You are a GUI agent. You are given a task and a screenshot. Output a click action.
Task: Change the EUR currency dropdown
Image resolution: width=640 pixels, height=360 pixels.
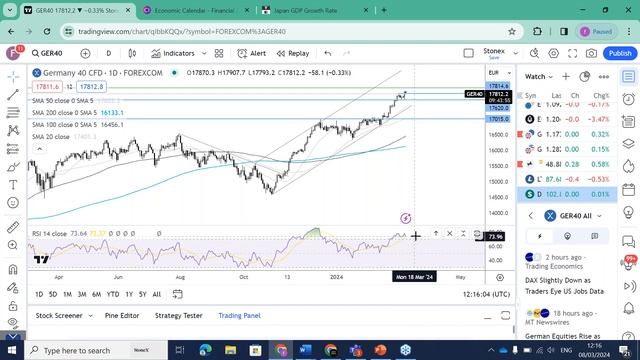(500, 73)
